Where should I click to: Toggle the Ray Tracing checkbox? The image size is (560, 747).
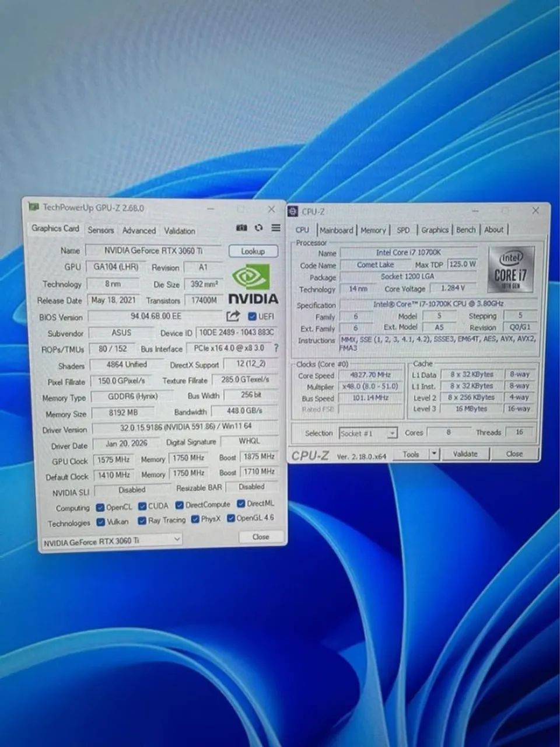142,521
